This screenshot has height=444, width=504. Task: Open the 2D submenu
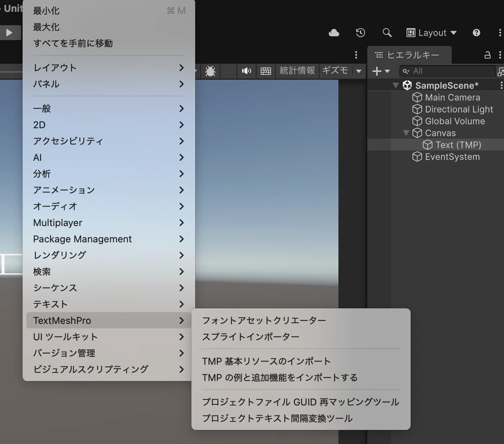tap(109, 125)
